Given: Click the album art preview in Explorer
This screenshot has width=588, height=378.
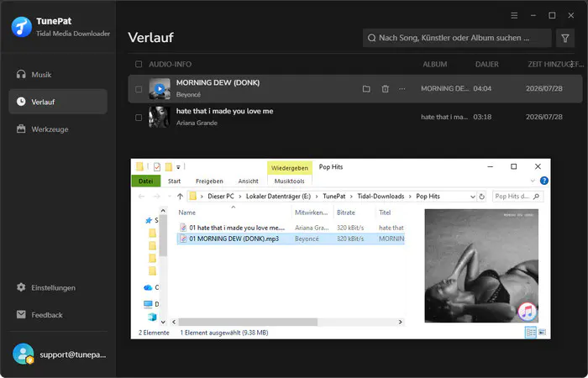Looking at the screenshot, I should 481,265.
